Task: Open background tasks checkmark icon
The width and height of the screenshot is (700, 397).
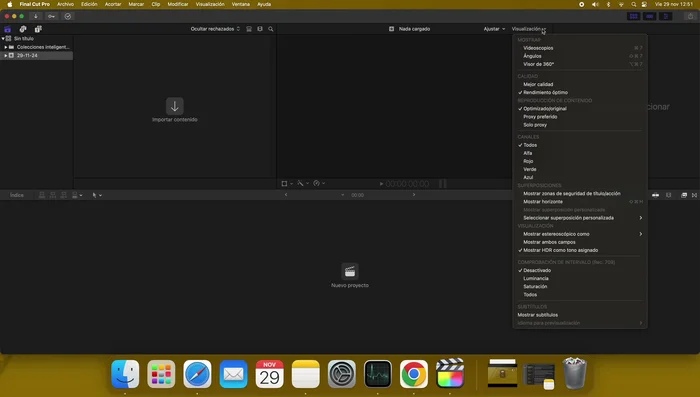Action: point(67,16)
